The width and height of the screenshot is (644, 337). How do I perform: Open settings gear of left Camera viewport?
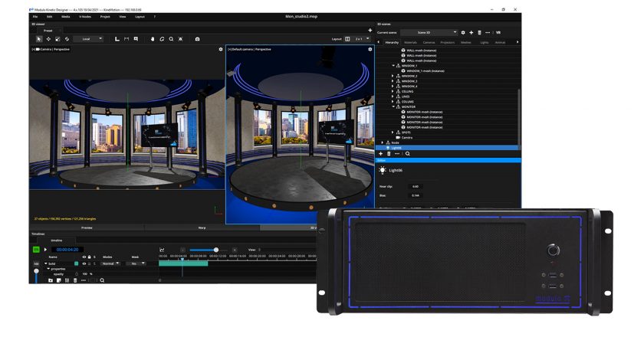tap(221, 49)
